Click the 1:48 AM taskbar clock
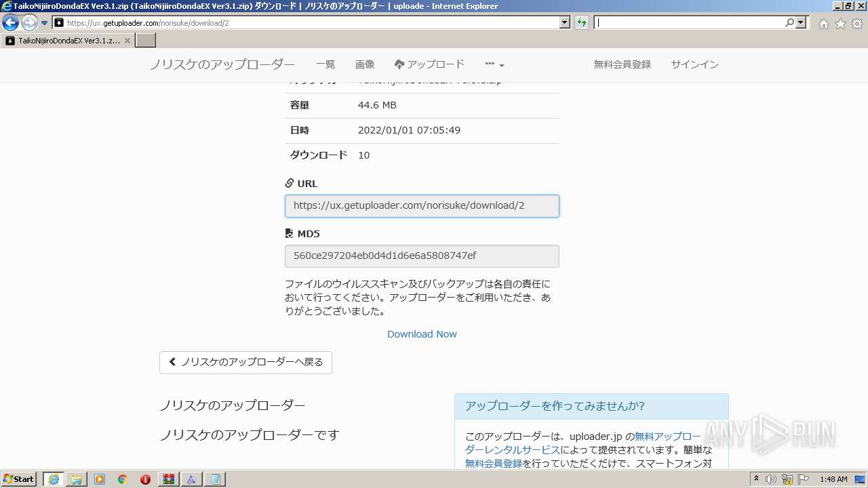This screenshot has width=868, height=488. [x=833, y=479]
